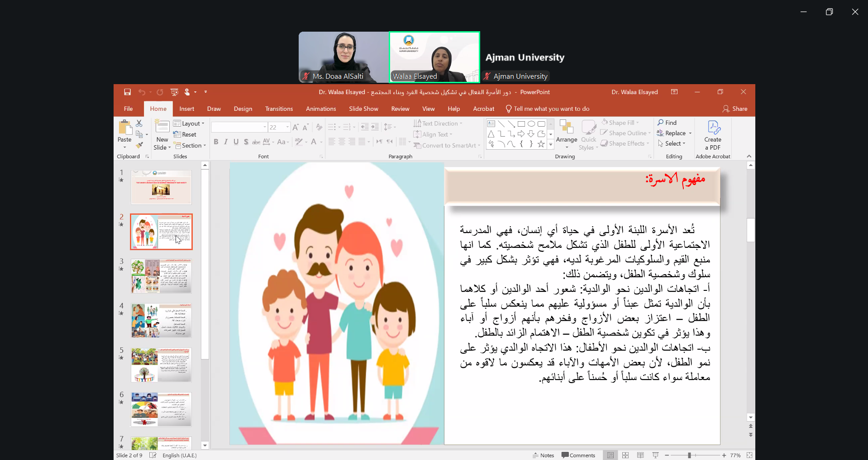Click the zoom slider handle
Screen dimensions: 868x460
pyautogui.click(x=689, y=455)
